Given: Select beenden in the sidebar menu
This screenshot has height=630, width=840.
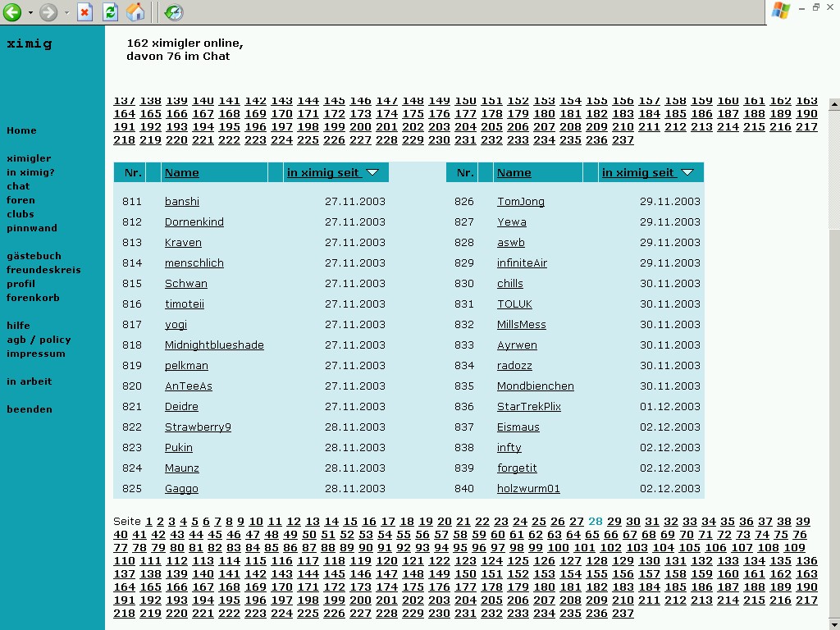Looking at the screenshot, I should point(29,409).
